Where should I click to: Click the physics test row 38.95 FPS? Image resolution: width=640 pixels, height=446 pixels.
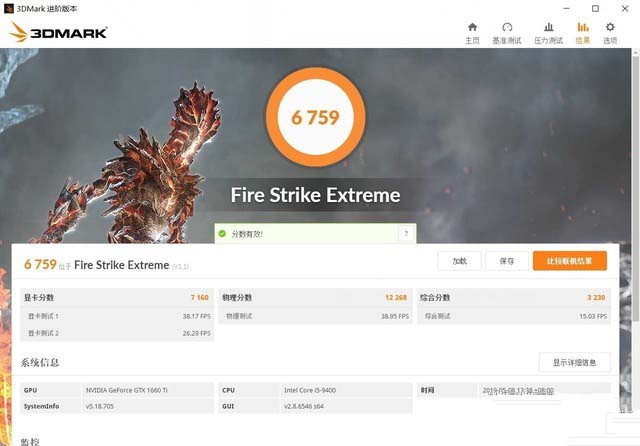[x=316, y=316]
